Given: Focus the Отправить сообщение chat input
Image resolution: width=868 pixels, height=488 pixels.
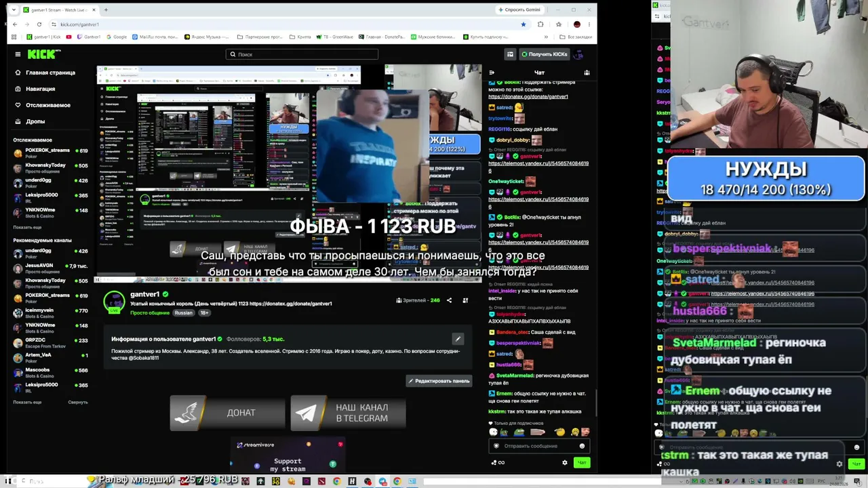Looking at the screenshot, I should click(x=539, y=446).
